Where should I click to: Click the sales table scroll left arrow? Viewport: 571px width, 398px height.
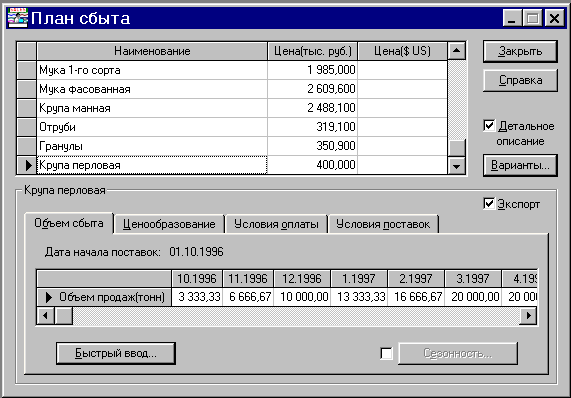(46, 315)
